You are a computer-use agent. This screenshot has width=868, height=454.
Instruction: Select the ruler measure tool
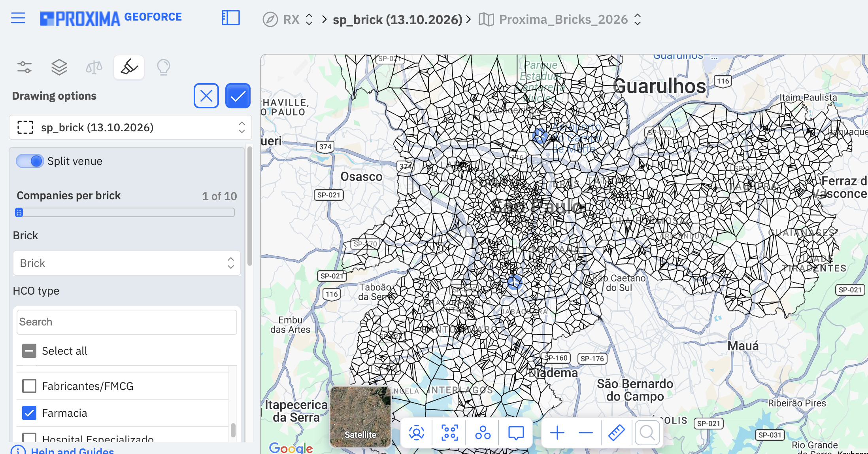pyautogui.click(x=616, y=433)
